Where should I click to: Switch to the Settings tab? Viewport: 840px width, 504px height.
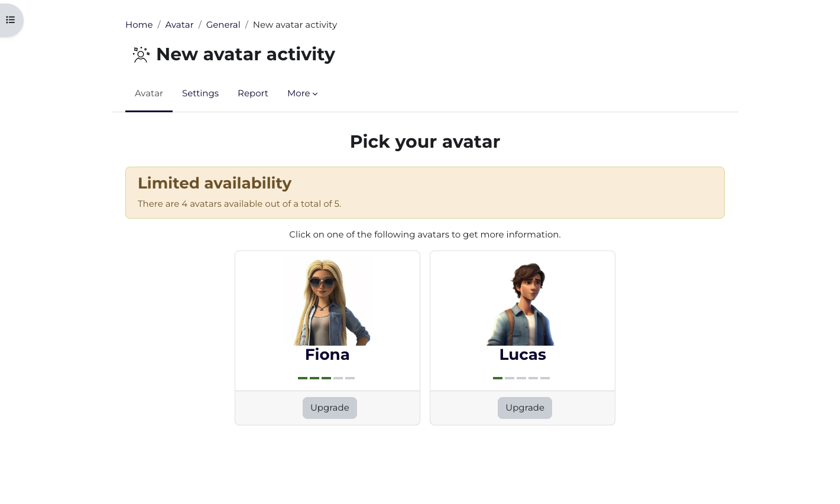(x=200, y=93)
